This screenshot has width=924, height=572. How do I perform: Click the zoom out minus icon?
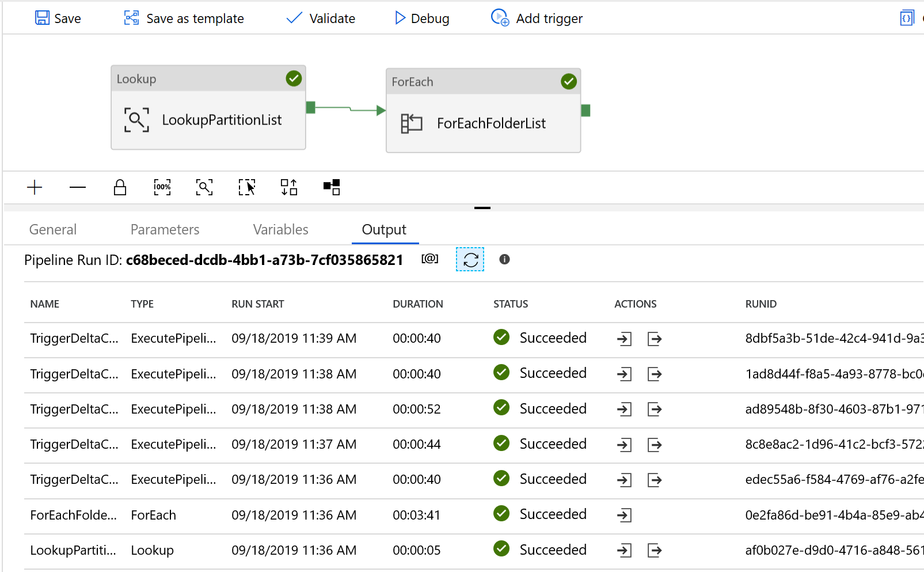(77, 187)
